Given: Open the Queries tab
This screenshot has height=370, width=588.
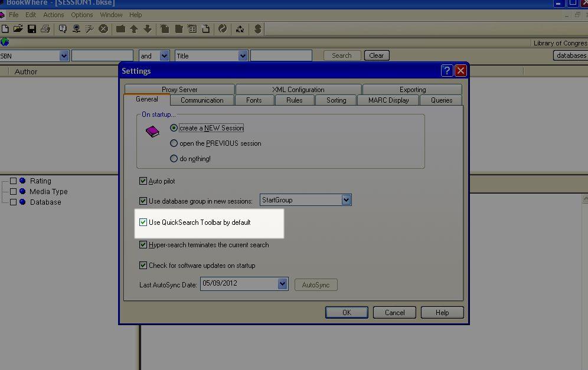Looking at the screenshot, I should click(x=442, y=100).
